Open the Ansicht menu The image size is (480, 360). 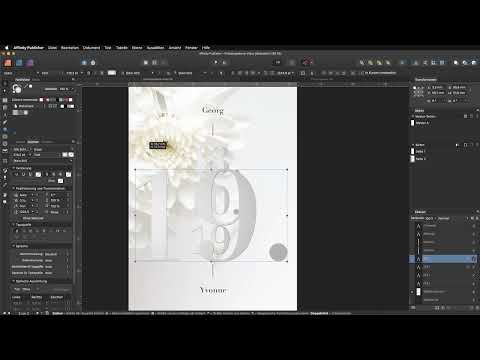point(175,48)
